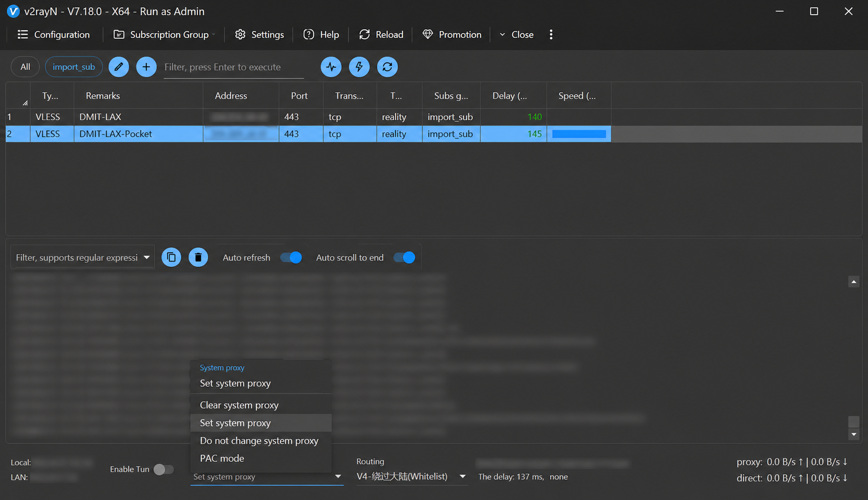Toggle the Enable Tun switch
Image resolution: width=868 pixels, height=500 pixels.
[163, 469]
